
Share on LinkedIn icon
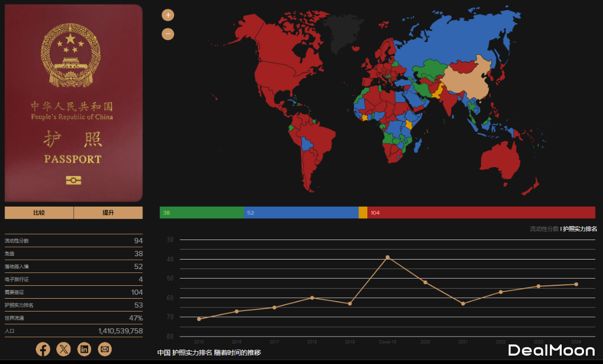click(x=84, y=349)
